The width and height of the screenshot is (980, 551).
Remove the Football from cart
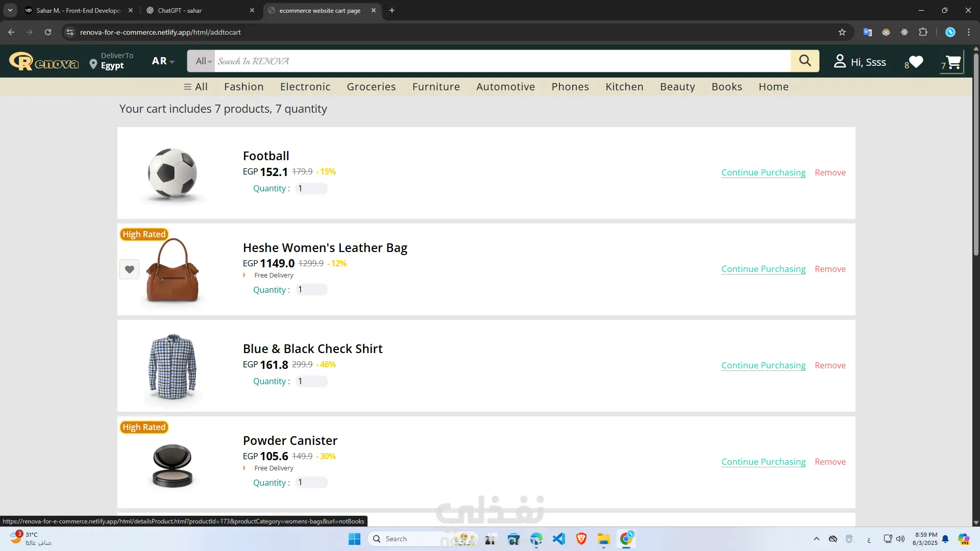[830, 172]
